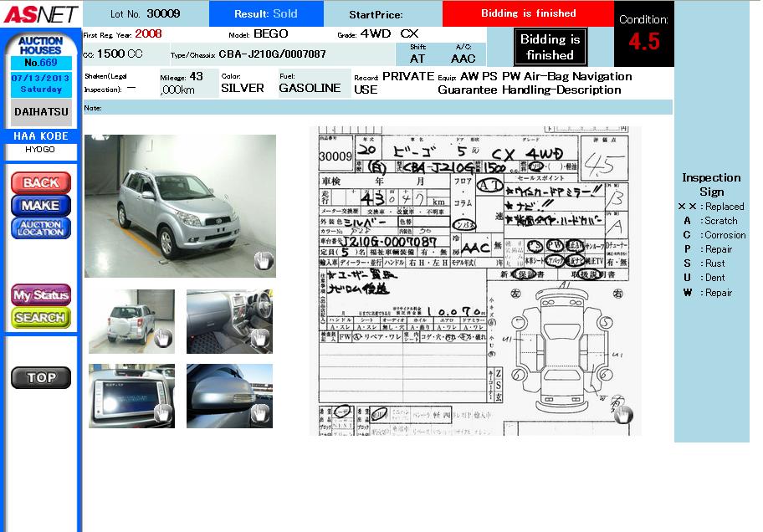763x532 pixels.
Task: Open the dashboard interior thumbnail
Action: [229, 321]
